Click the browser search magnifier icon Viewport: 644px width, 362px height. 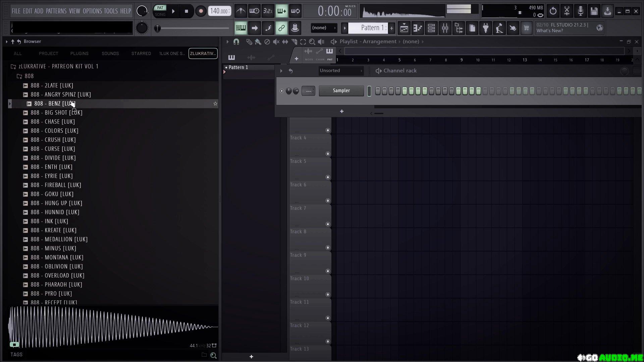coord(213,355)
